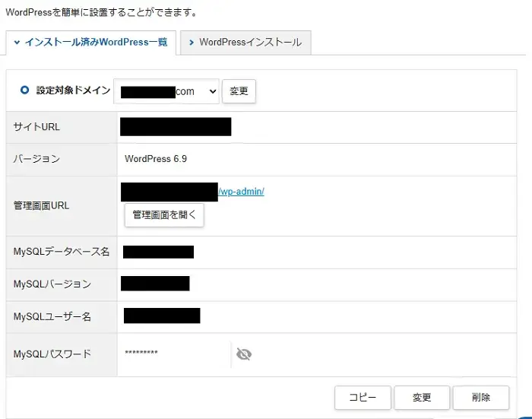
Task: Click the 管理画面を開く button
Action: click(164, 215)
